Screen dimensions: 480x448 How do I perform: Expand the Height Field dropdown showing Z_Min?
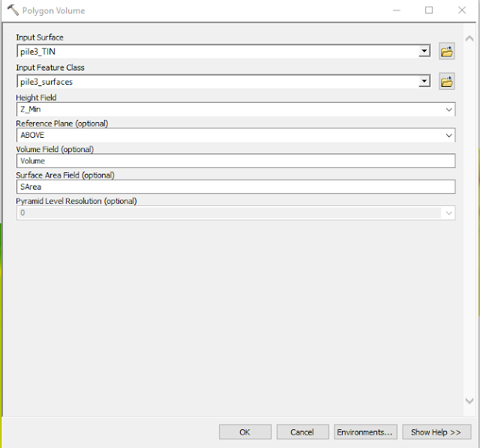(x=448, y=109)
